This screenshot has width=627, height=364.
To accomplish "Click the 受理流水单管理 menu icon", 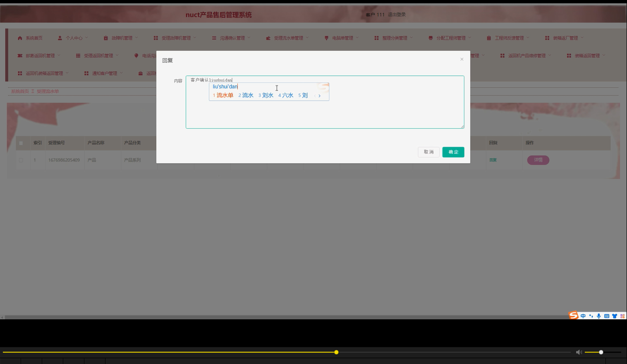I will click(268, 38).
